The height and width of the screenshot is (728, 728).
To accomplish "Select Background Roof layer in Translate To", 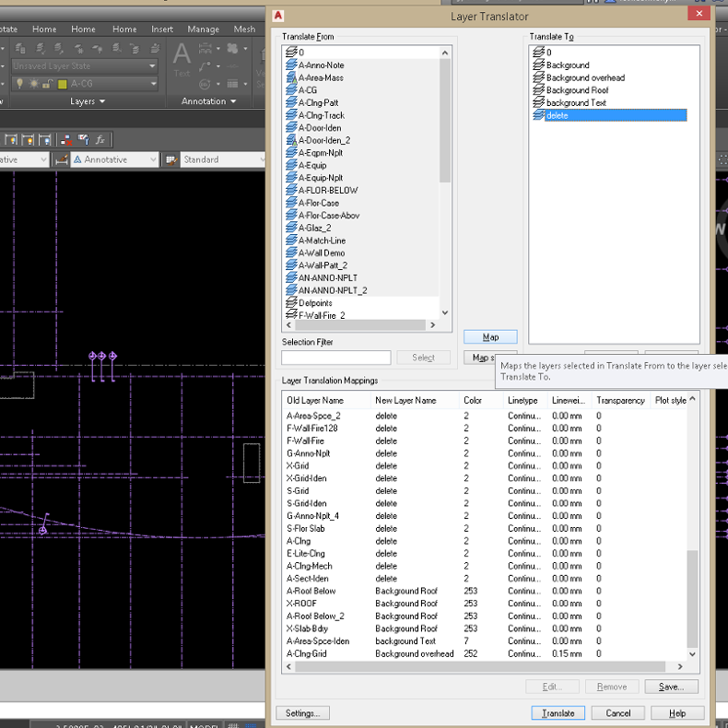I will point(577,90).
